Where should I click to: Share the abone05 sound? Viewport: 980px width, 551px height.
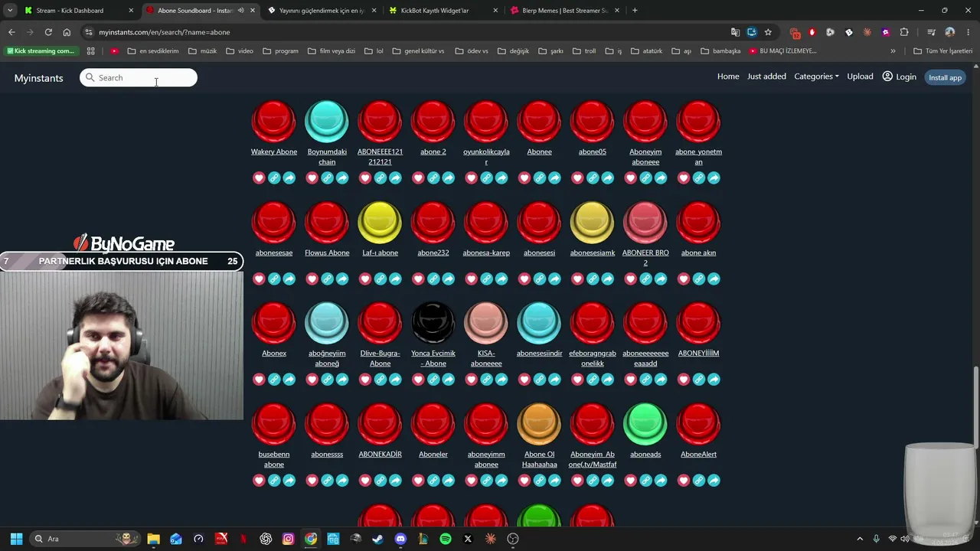click(x=607, y=178)
